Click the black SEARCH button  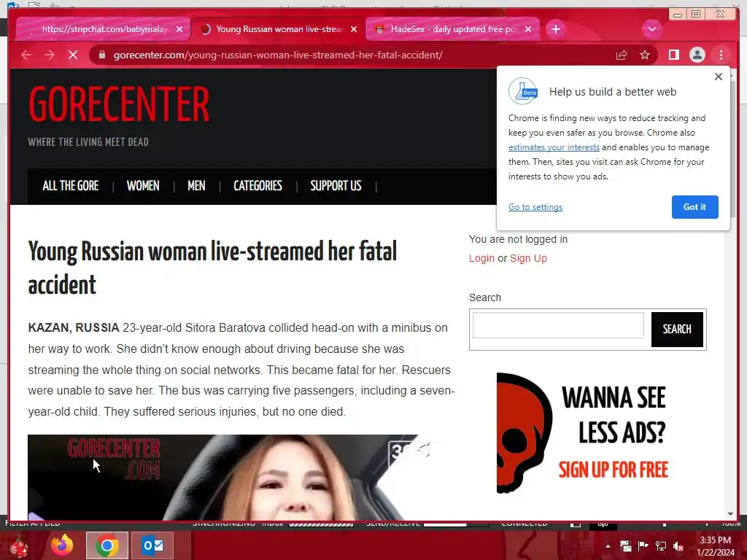(x=677, y=330)
